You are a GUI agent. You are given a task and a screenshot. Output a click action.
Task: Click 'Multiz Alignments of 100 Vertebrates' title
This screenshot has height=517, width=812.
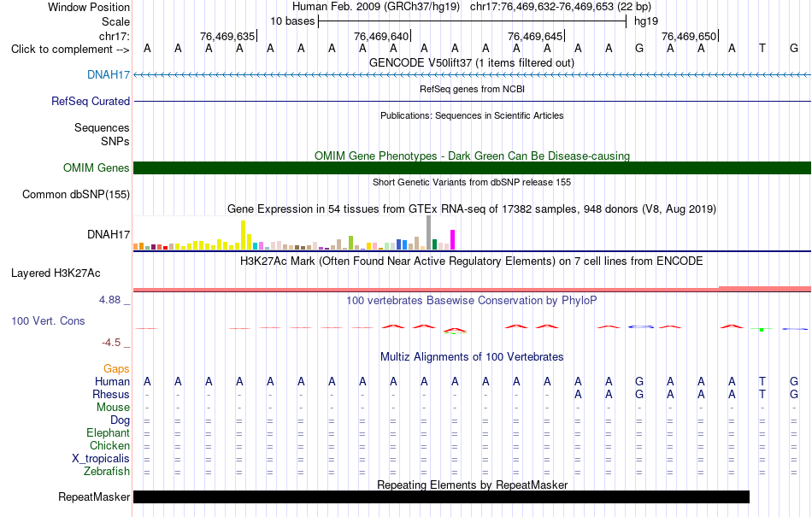[x=472, y=356]
